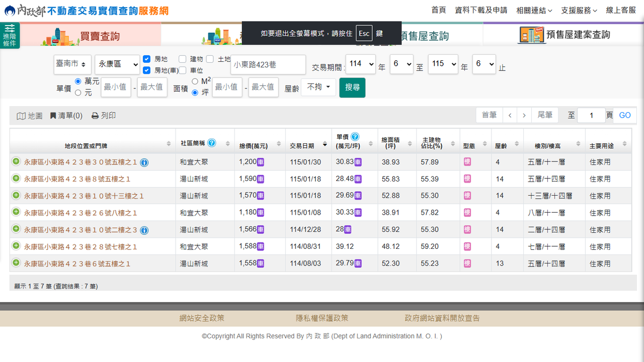
Task: Expand row details for 小東路４２３巷２６號八樓之１
Action: pyautogui.click(x=16, y=212)
